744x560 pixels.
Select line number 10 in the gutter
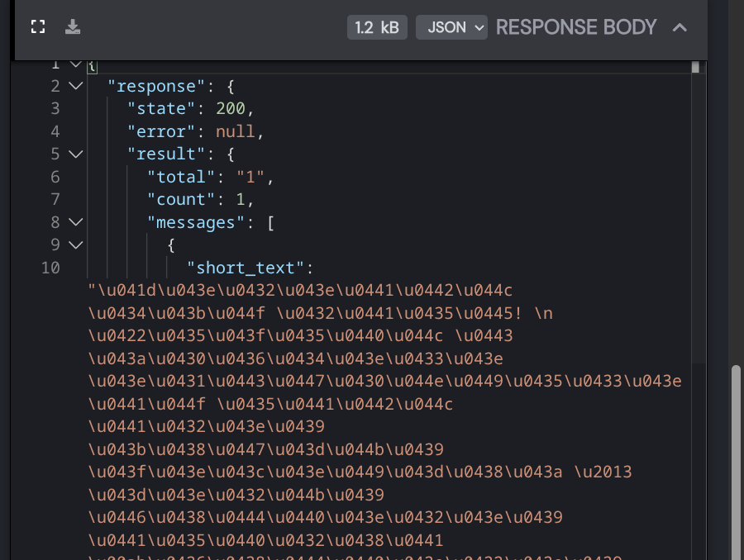(x=50, y=268)
